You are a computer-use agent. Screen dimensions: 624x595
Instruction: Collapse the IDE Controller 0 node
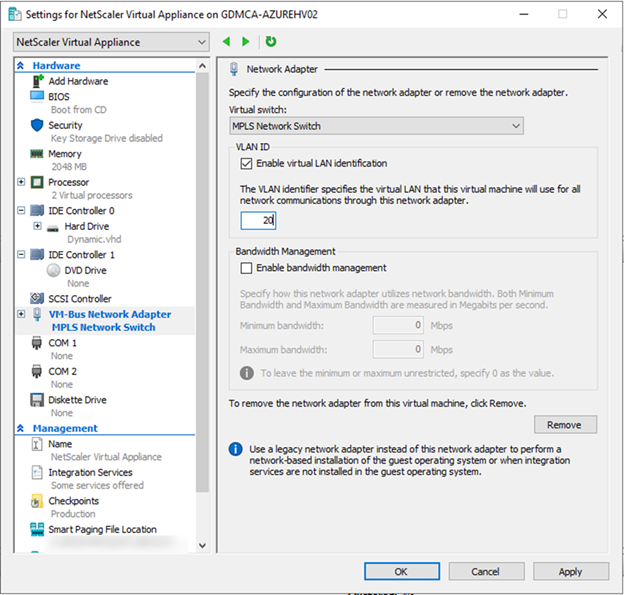[x=21, y=210]
